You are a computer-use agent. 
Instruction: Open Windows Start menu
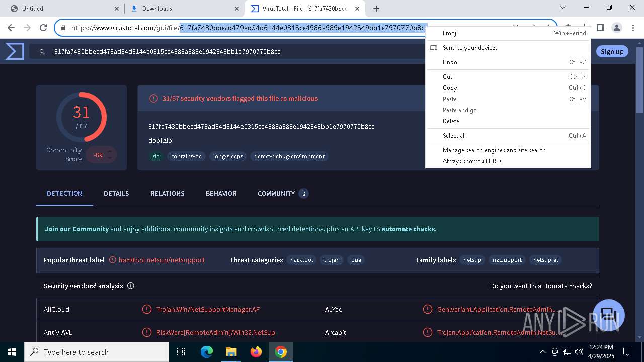[12, 352]
